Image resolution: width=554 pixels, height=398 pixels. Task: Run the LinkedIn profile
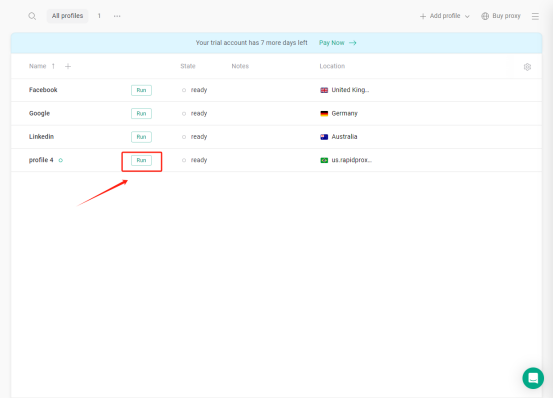pos(141,137)
